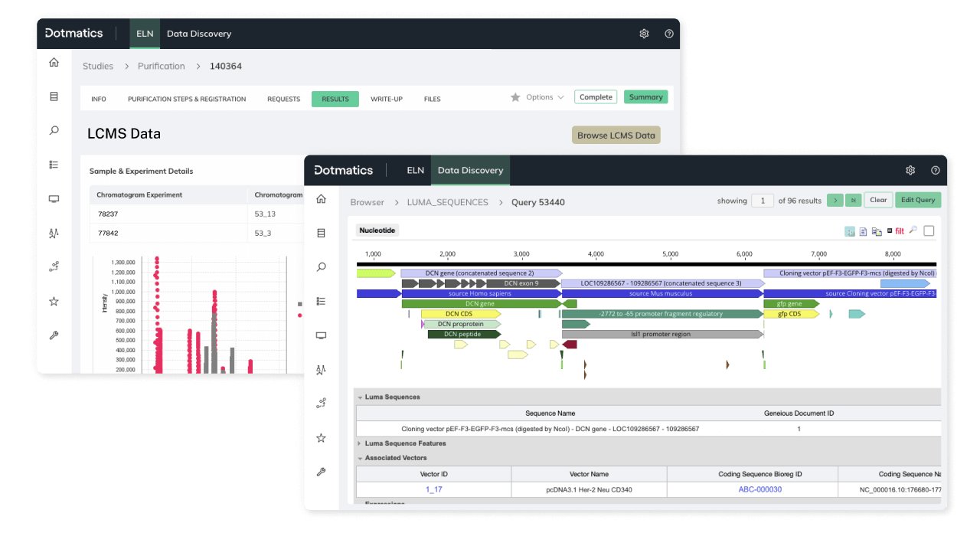Open settings gear in the LCMS Data window header
This screenshot has height=536, width=980.
click(644, 34)
